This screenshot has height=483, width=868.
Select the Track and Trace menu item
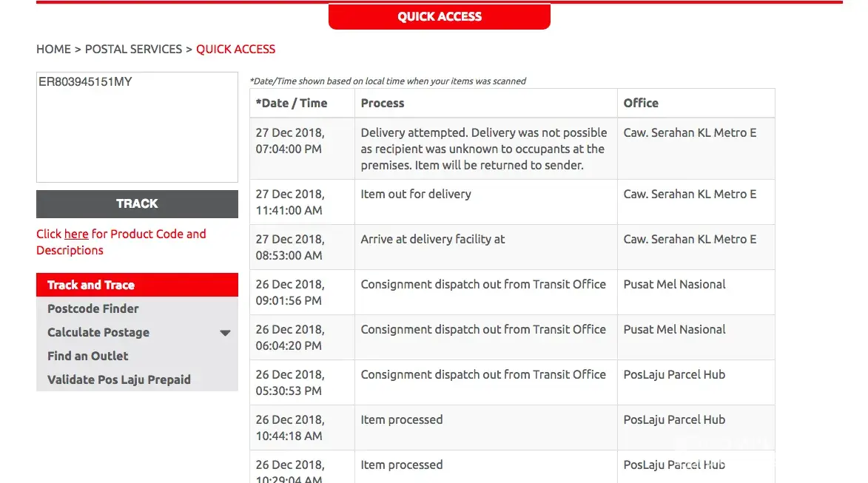tap(137, 285)
